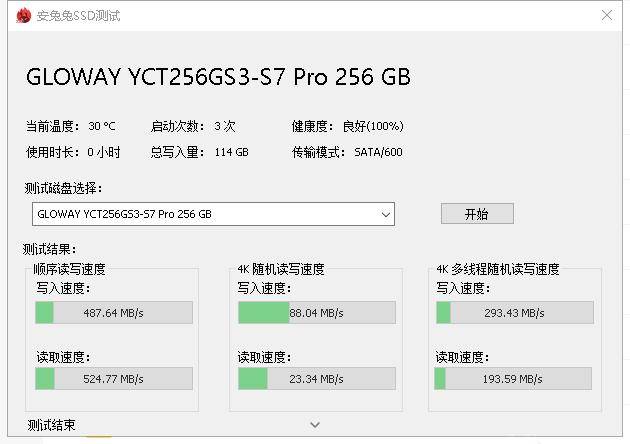The height and width of the screenshot is (444, 630).
Task: Click the multithread write 293.43 MB/s bar
Action: 514,313
